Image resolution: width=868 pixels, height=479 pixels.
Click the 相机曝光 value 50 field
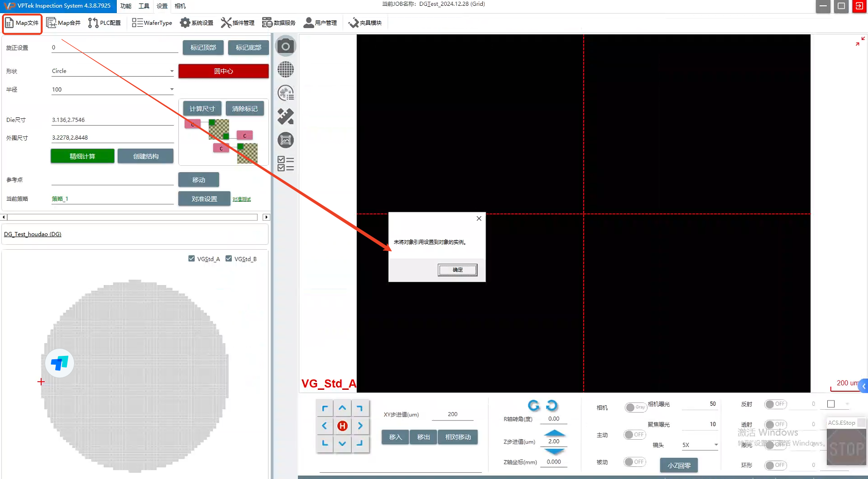click(x=699, y=404)
